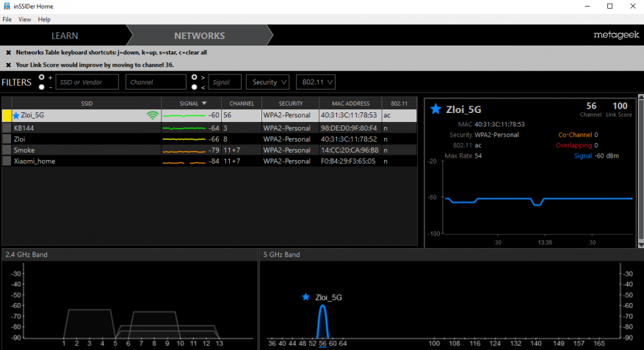Click the -66 signal value for Zloi

pyautogui.click(x=214, y=139)
